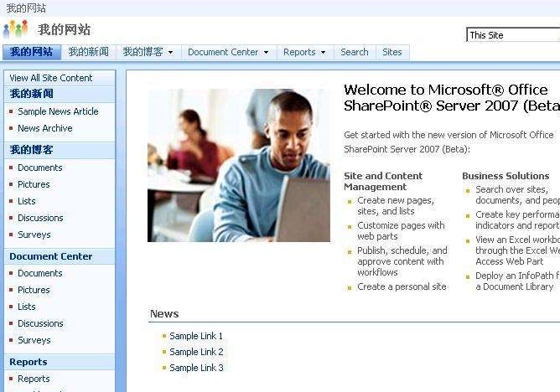This screenshot has height=392, width=560.
Task: Click the Welcome to Microsoft Office SharePoint heading
Action: (452, 98)
